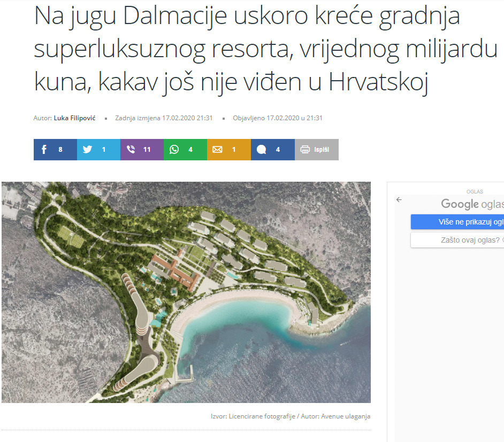The image size is (504, 442).
Task: Click the "Zadnja izmjena" timestamp
Action: [164, 118]
